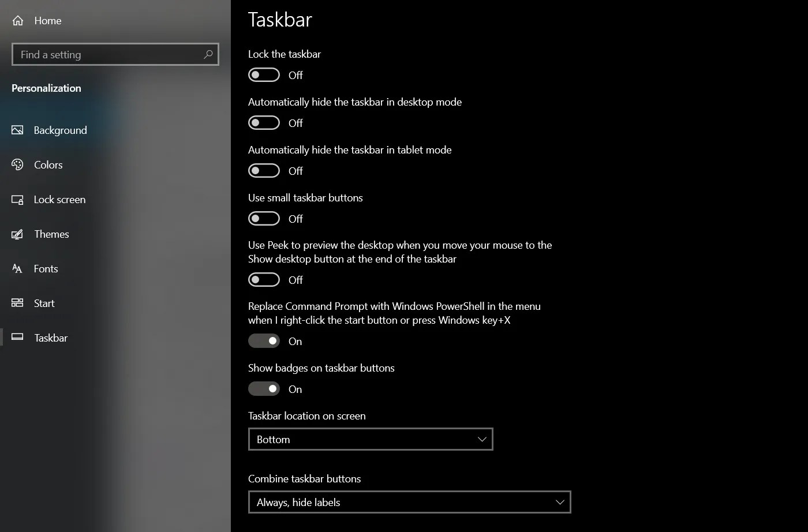The width and height of the screenshot is (808, 532).
Task: Click the Start settings icon
Action: (17, 303)
